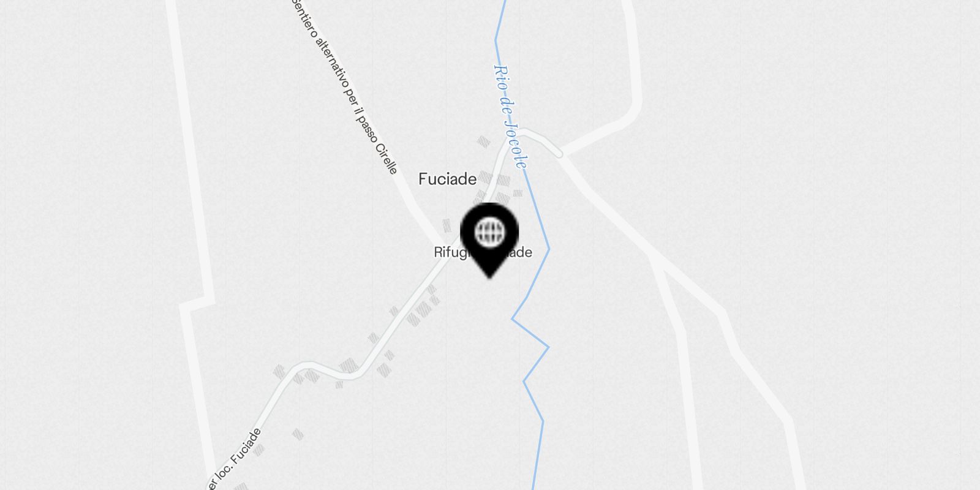The width and height of the screenshot is (980, 490).
Task: Select the building adjacent to per loc. Fuciade text
Action: coord(259,450)
